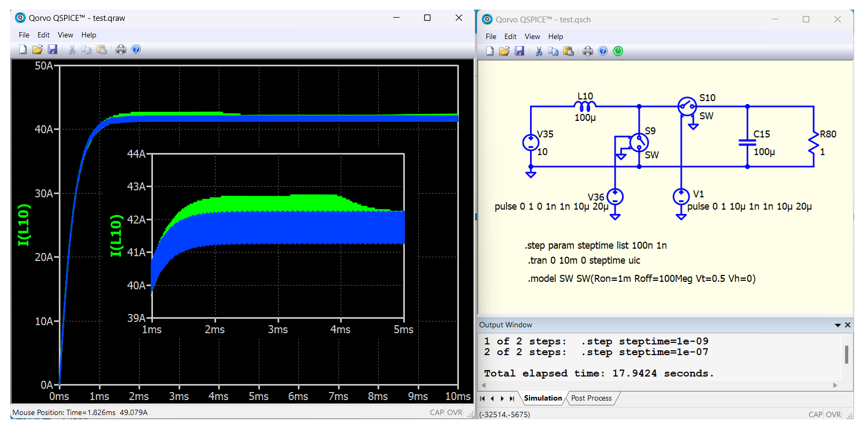Select resistor R80 symbol in schematic

click(x=813, y=143)
